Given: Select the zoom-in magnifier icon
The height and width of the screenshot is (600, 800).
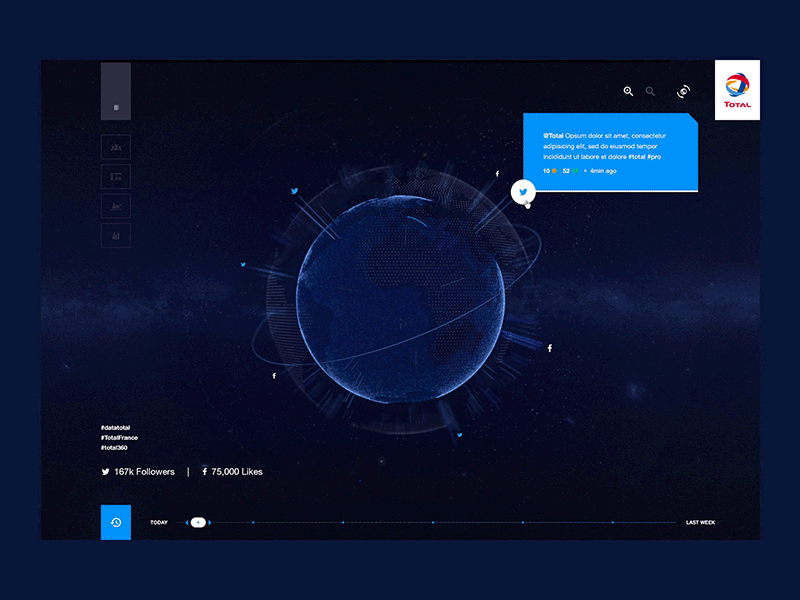Looking at the screenshot, I should click(628, 91).
